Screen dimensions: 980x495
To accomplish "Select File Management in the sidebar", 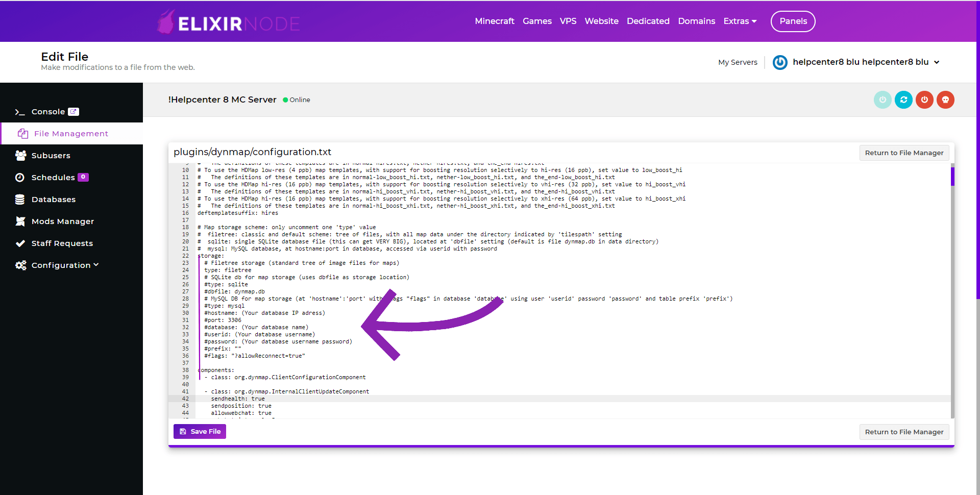I will (x=71, y=134).
